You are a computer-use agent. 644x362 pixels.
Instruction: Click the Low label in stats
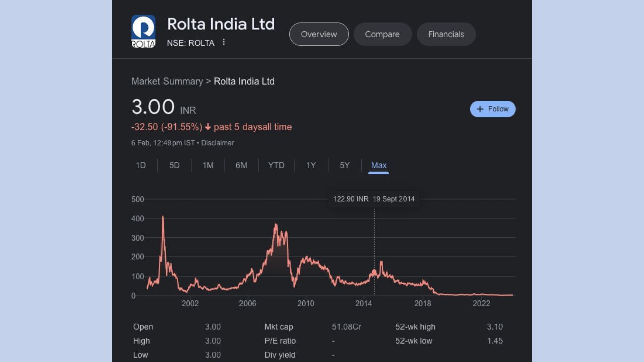(x=141, y=355)
